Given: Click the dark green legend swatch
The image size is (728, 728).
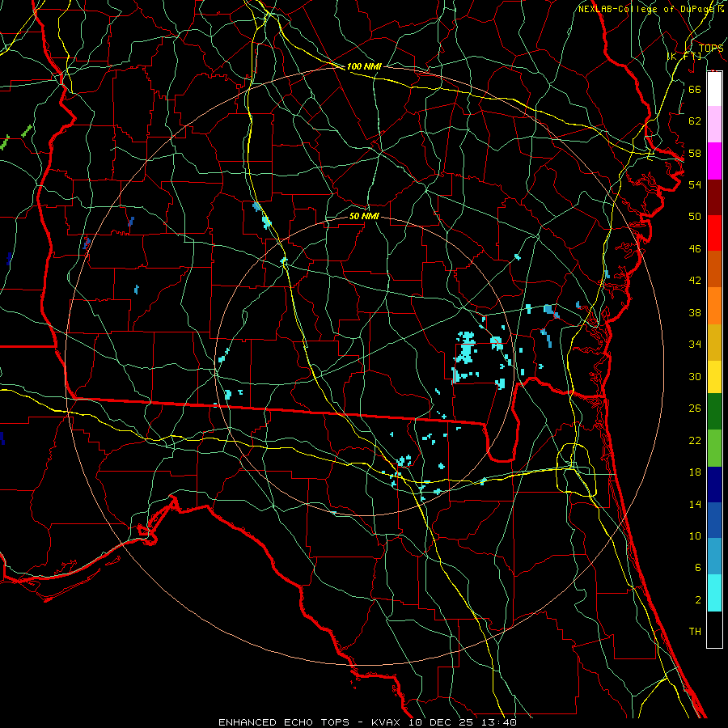Looking at the screenshot, I should 714,412.
